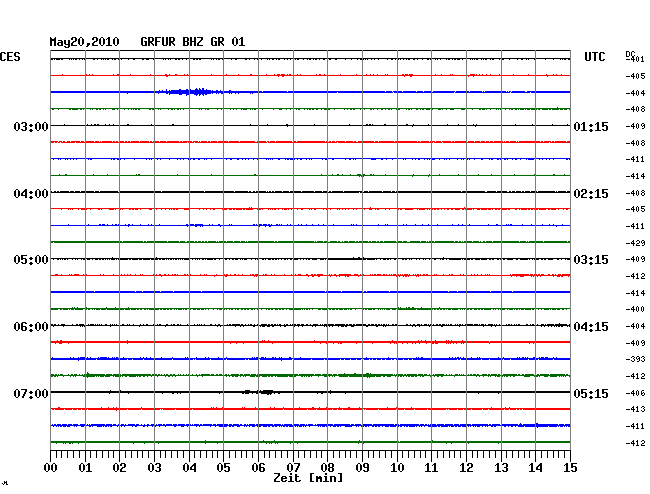Click the 03:15 UTC time label

pyautogui.click(x=591, y=260)
